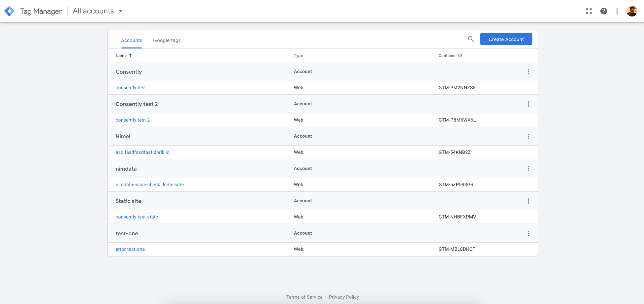644x304 pixels.
Task: Click the Static site account heading
Action: point(128,201)
